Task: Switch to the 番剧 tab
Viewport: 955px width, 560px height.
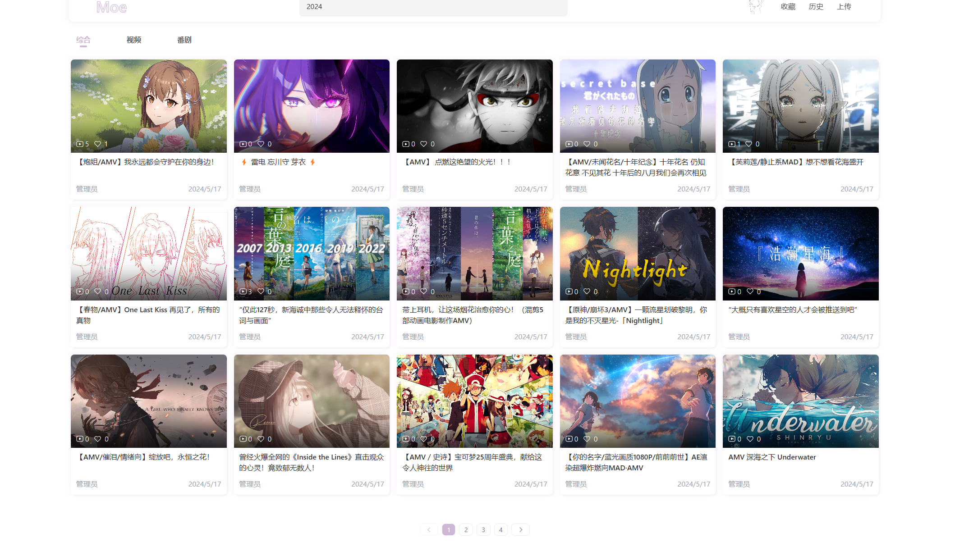Action: 184,40
